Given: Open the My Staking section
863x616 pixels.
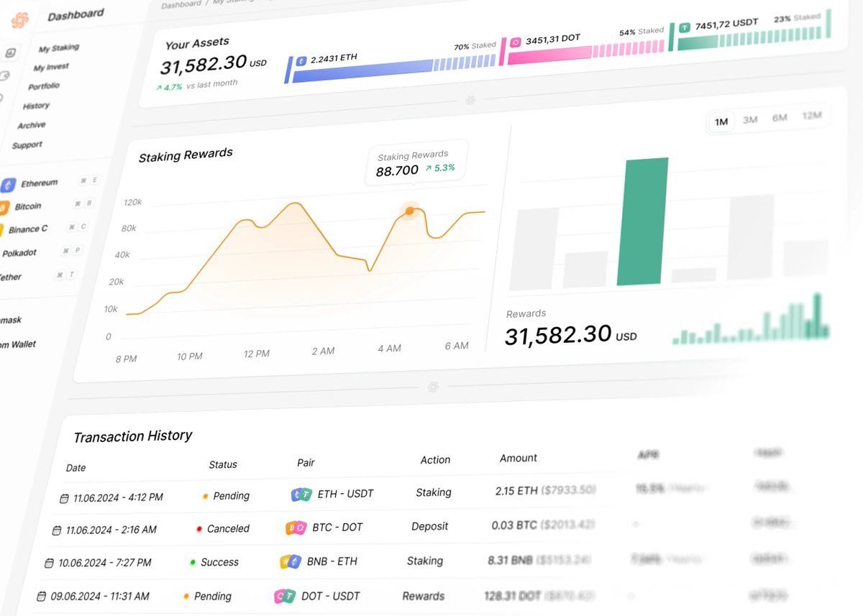Looking at the screenshot, I should coord(58,48).
